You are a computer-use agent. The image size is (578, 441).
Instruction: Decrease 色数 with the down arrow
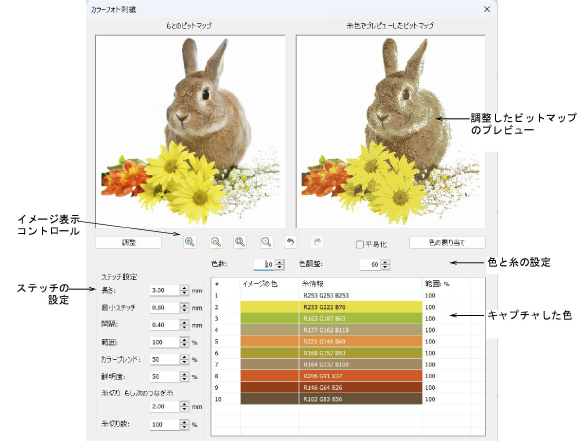click(x=280, y=267)
